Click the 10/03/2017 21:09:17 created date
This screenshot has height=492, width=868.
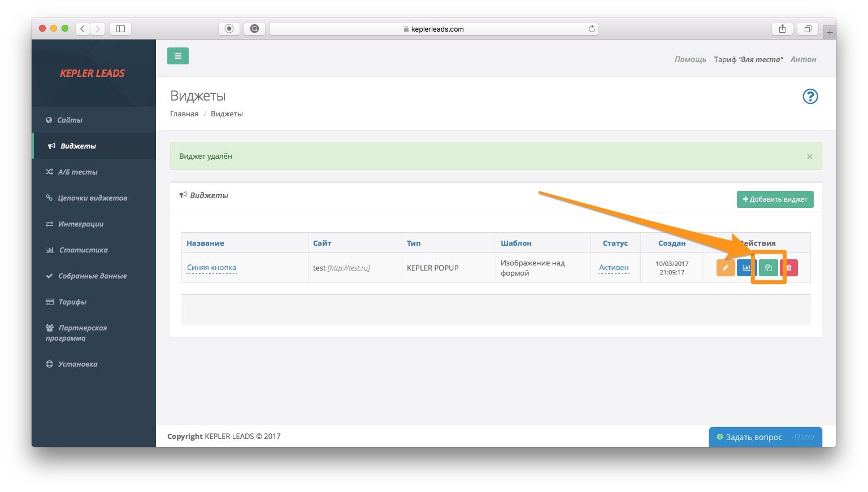672,268
